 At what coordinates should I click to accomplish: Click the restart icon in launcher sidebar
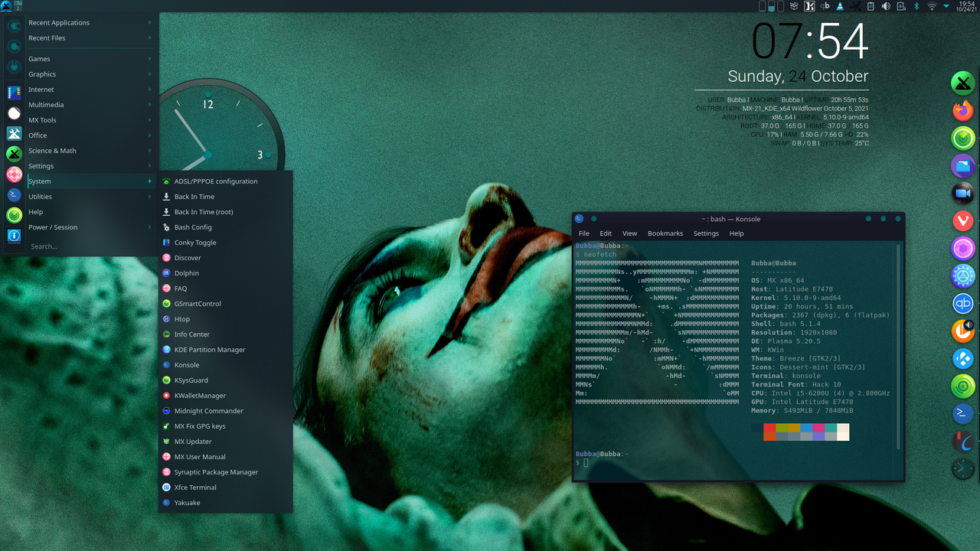pyautogui.click(x=14, y=47)
